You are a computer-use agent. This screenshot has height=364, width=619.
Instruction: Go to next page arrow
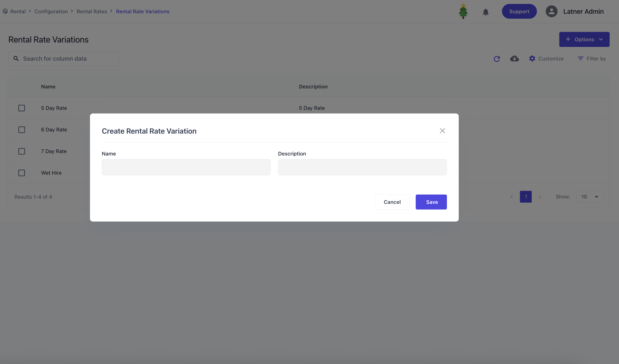coord(540,197)
